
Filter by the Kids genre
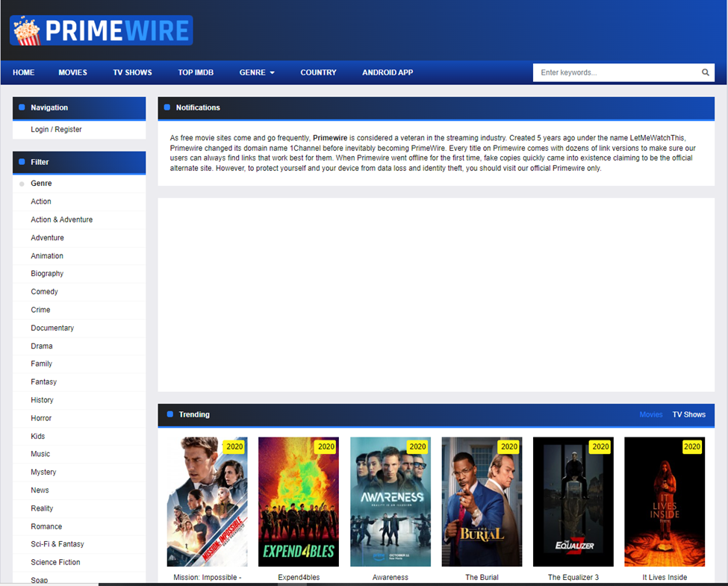[37, 436]
